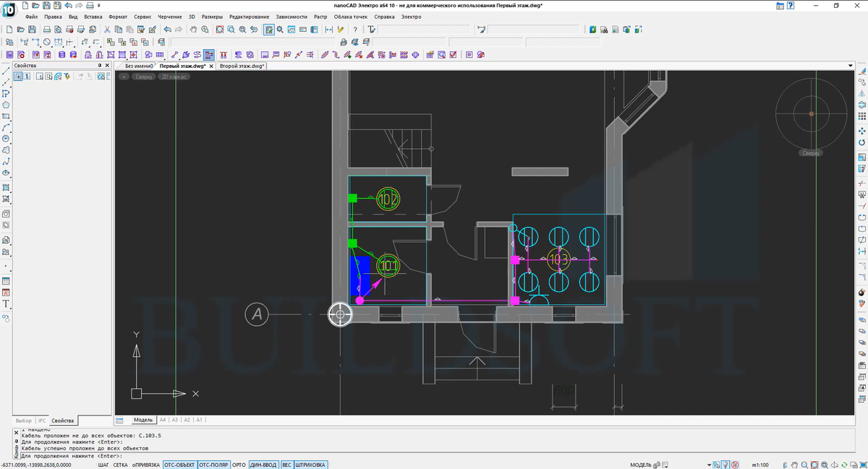Click the viewcube compass ring
The image size is (868, 469).
811,113
